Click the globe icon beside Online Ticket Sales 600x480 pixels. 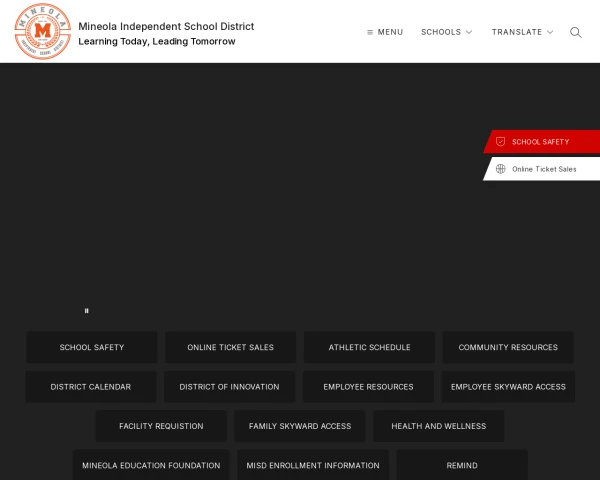pyautogui.click(x=500, y=169)
